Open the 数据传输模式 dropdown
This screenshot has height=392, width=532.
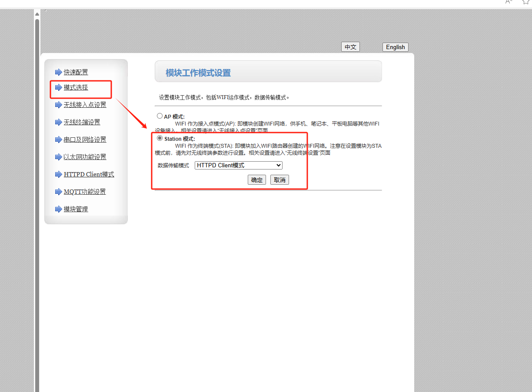pos(239,165)
